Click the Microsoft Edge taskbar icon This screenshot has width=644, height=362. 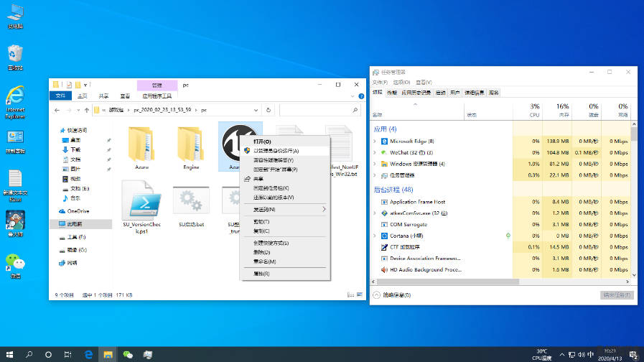pos(88,354)
